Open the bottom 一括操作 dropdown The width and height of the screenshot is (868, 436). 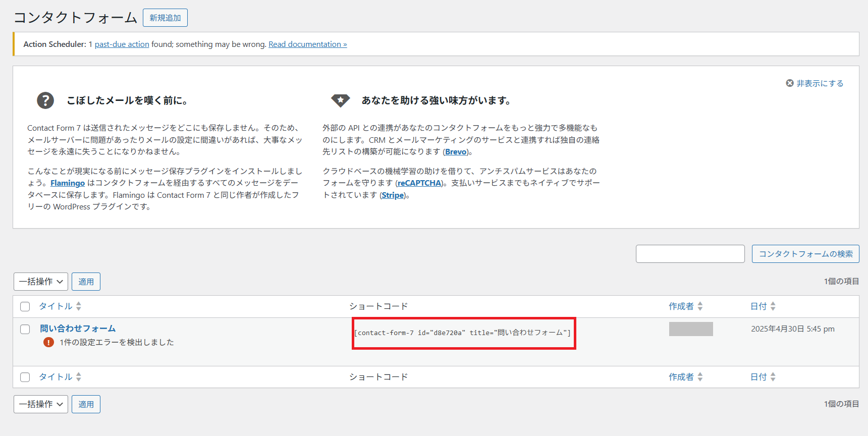pos(41,404)
